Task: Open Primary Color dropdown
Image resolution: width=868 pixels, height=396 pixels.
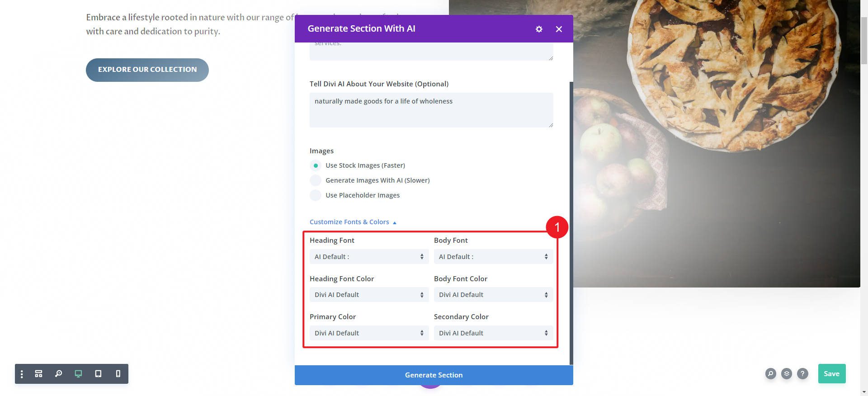Action: pyautogui.click(x=369, y=333)
